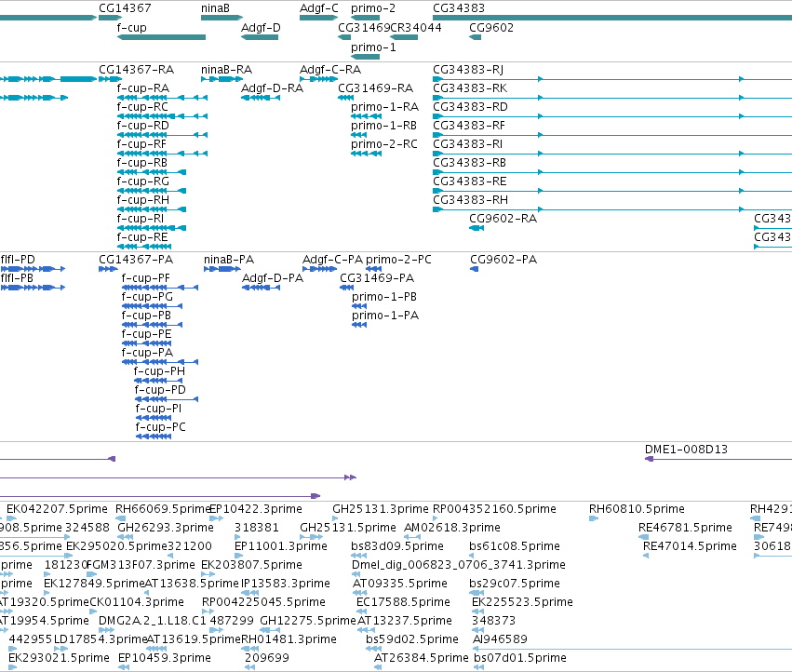This screenshot has height=672, width=792.
Task: Click the Adgf-D-PA protein label
Action: pyautogui.click(x=273, y=278)
